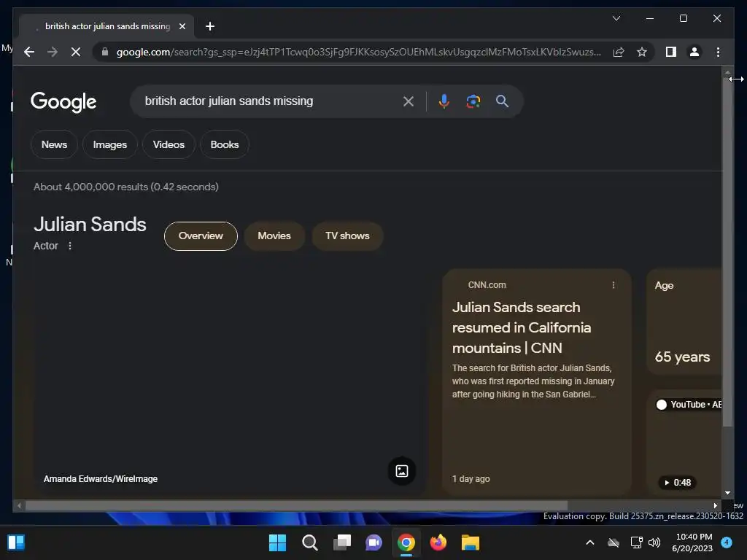Open the Chrome side panel icon
747x560 pixels.
[x=671, y=52]
